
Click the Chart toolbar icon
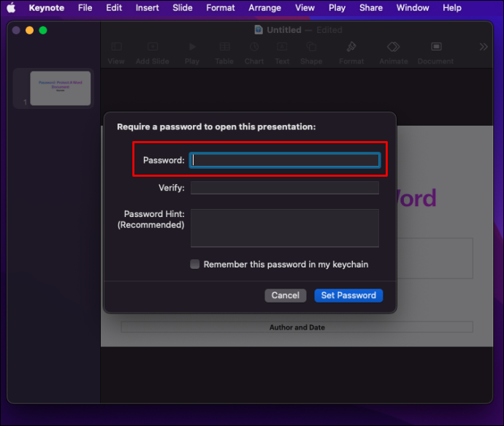(254, 47)
